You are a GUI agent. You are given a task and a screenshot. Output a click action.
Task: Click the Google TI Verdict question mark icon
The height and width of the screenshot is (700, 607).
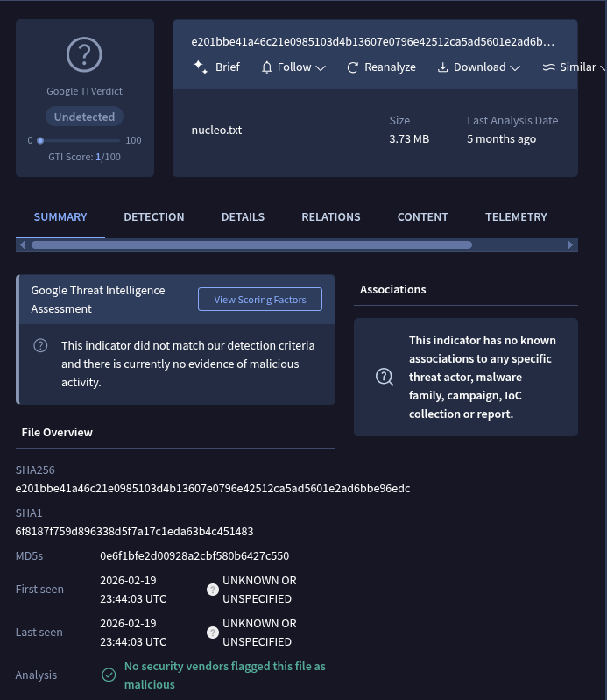pos(84,54)
